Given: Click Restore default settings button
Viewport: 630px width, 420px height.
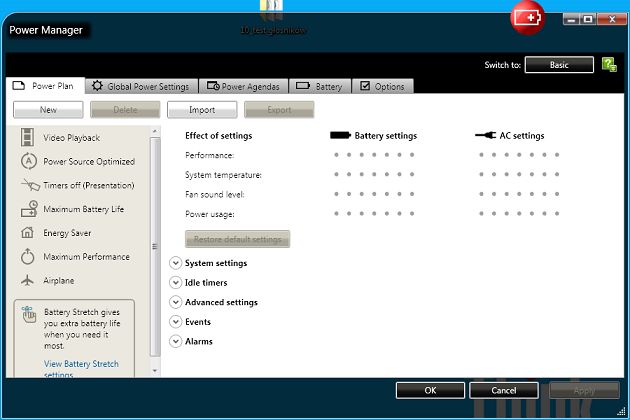Looking at the screenshot, I should click(237, 239).
